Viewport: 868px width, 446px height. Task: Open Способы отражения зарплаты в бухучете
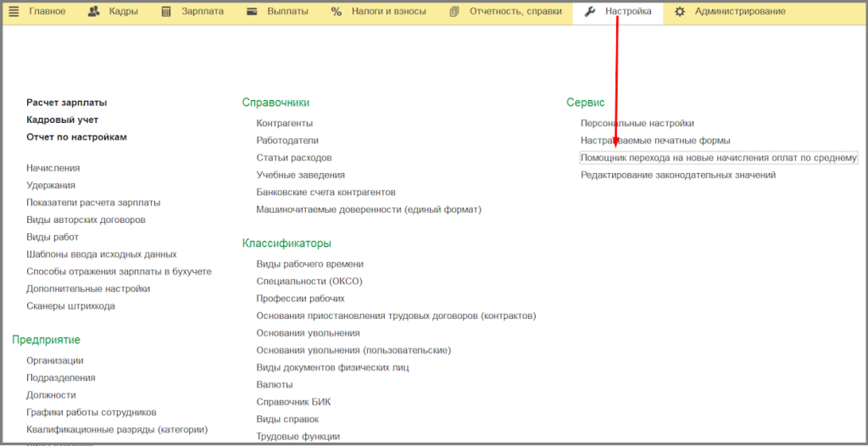point(119,271)
